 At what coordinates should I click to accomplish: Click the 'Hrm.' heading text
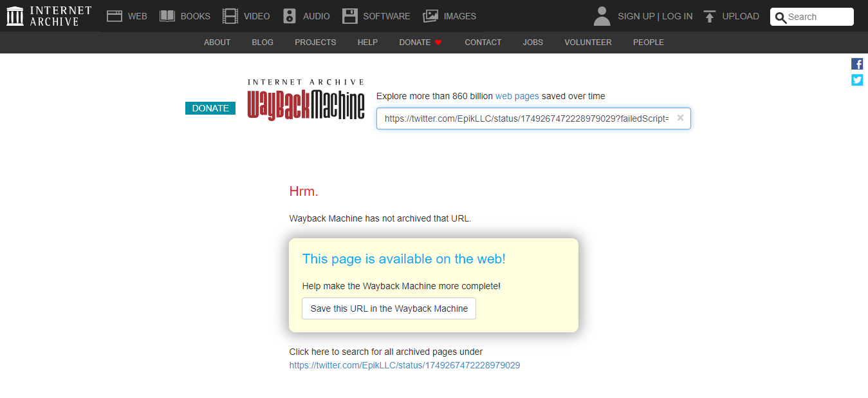[x=304, y=191]
